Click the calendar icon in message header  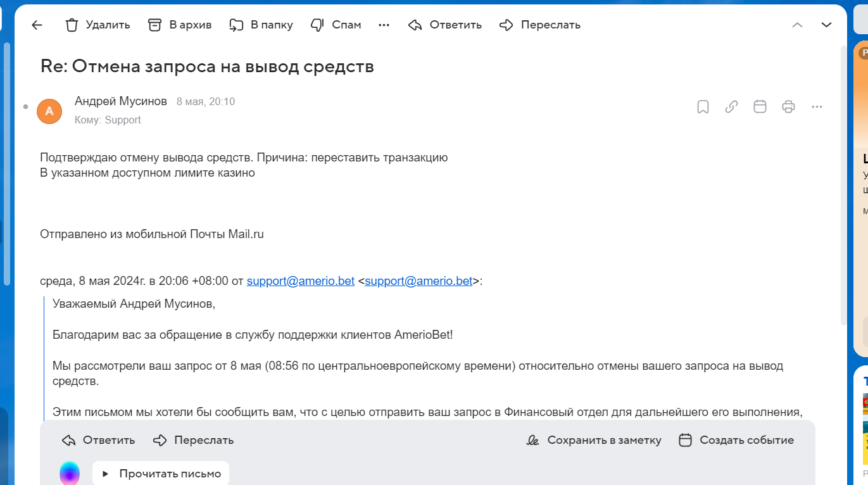click(760, 107)
